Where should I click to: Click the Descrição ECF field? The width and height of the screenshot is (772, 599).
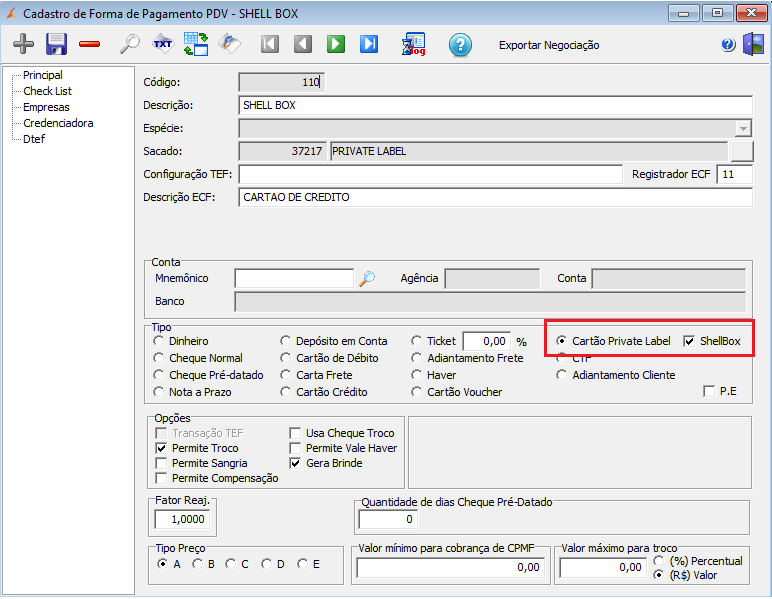[x=496, y=197]
